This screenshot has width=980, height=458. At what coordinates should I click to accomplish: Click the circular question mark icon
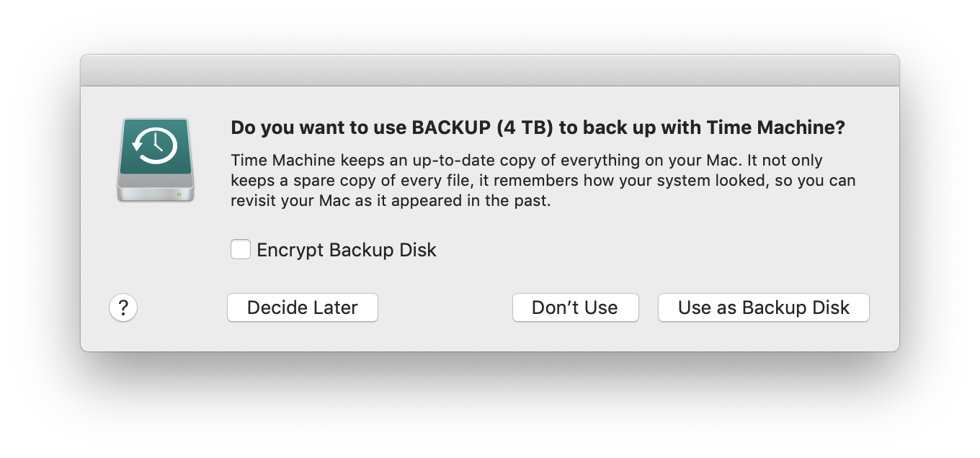(123, 307)
